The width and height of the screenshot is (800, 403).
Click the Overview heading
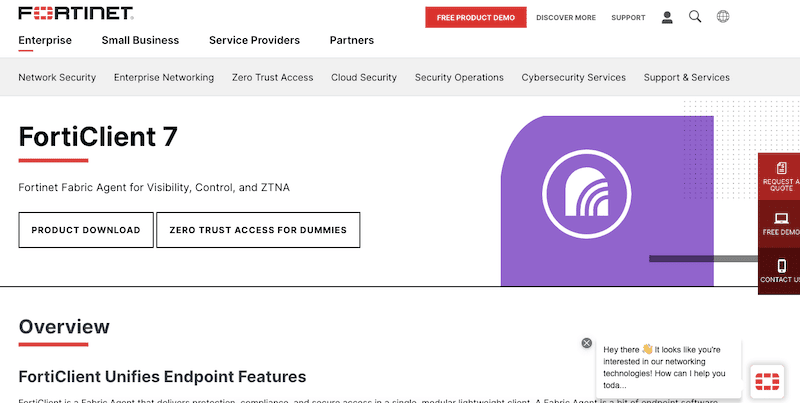click(64, 326)
